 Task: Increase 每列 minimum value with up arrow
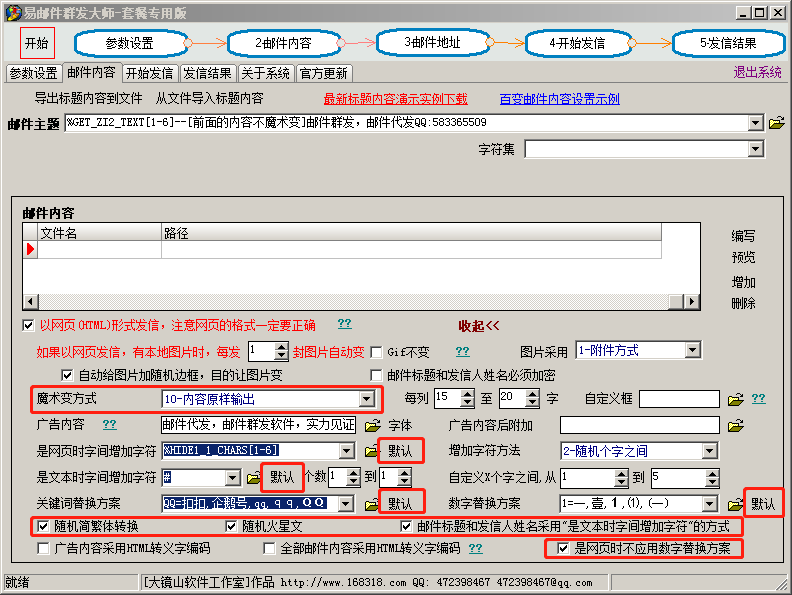(468, 393)
